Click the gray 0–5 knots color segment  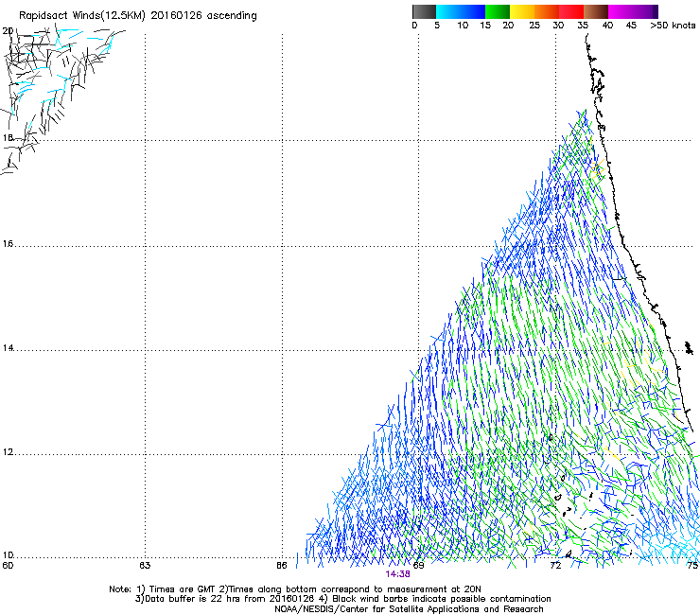pos(424,11)
